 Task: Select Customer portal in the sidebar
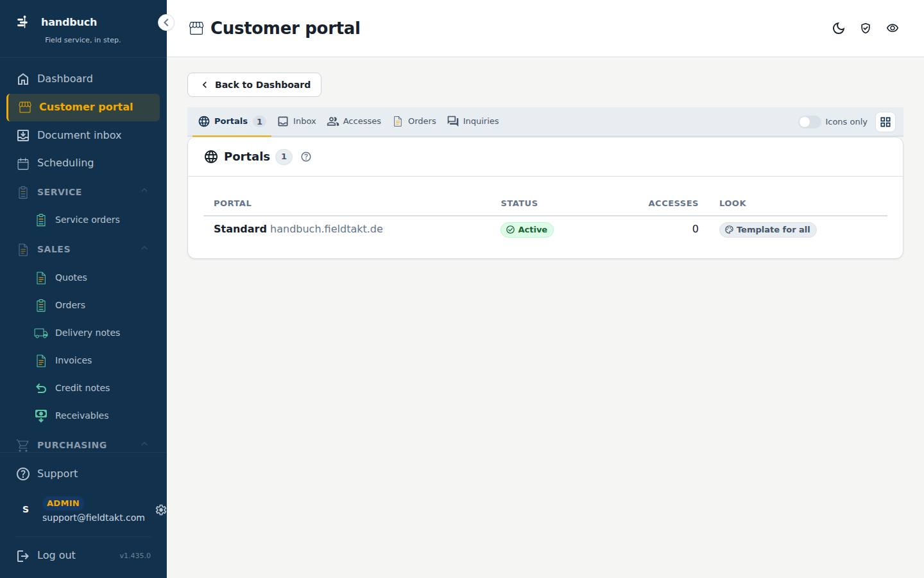tap(83, 107)
